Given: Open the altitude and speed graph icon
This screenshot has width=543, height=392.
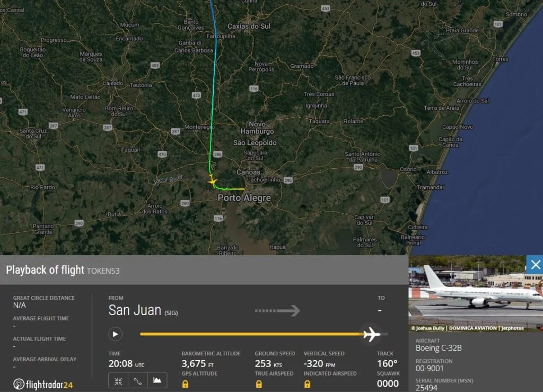Looking at the screenshot, I should point(157,381).
